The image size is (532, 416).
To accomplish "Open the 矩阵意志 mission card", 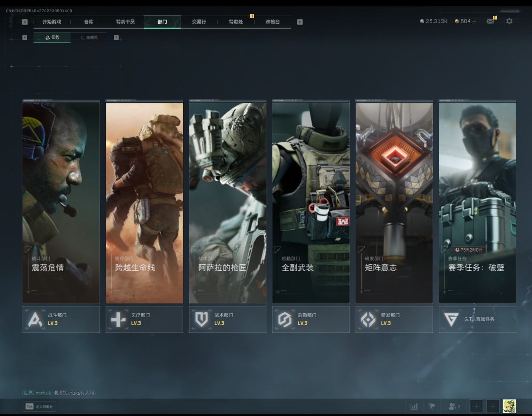I will pos(394,202).
